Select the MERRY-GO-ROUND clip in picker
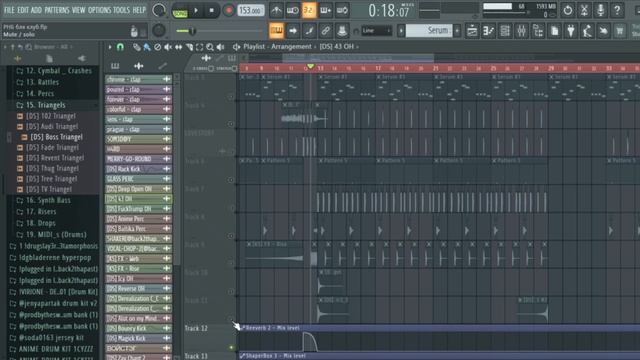This screenshot has height=360, width=640. pyautogui.click(x=138, y=159)
